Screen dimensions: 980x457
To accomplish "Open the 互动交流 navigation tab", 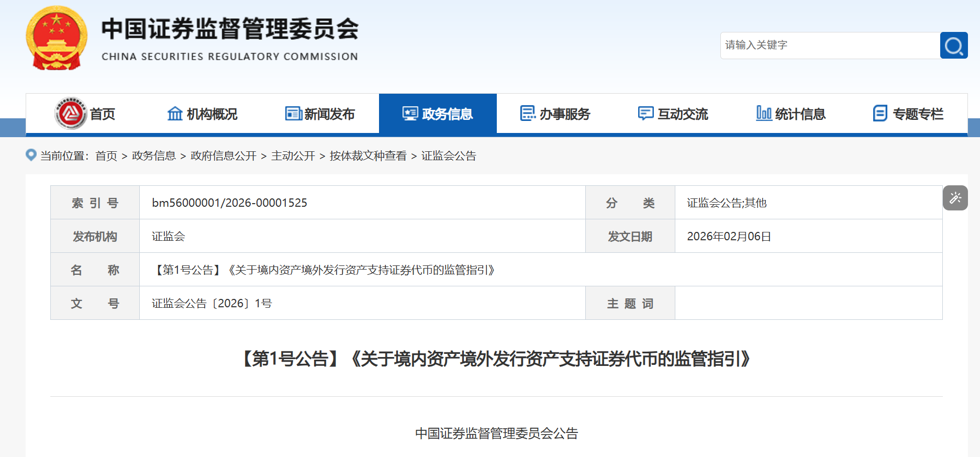I will point(673,114).
